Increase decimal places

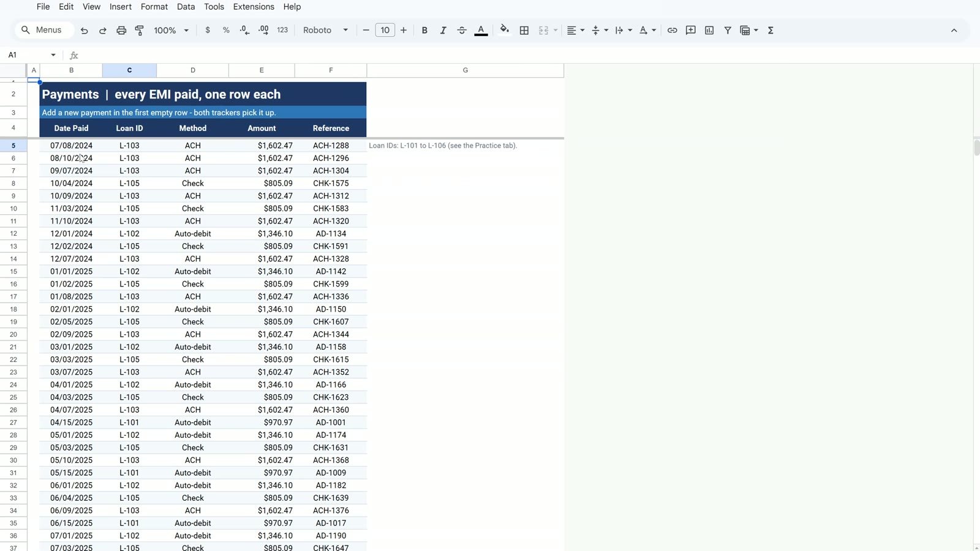pos(263,30)
